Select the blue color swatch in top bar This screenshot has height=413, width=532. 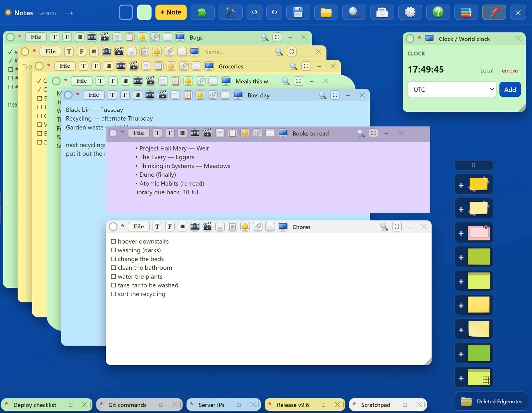[x=126, y=12]
